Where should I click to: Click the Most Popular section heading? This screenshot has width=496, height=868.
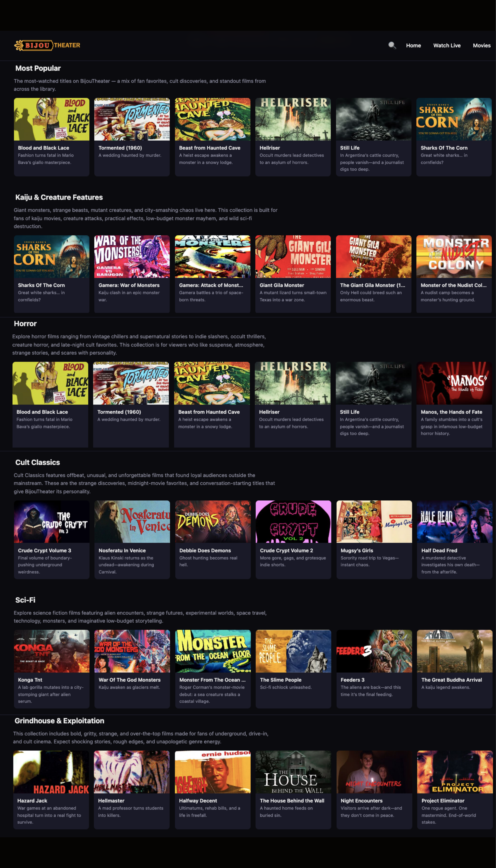(38, 68)
